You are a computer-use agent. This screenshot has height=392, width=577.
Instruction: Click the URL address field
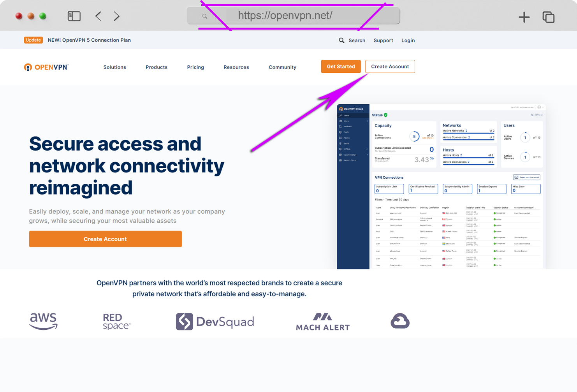tap(294, 16)
